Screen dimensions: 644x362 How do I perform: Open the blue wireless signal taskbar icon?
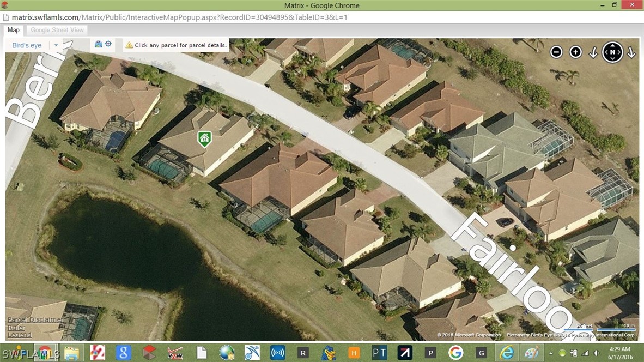coord(278,353)
